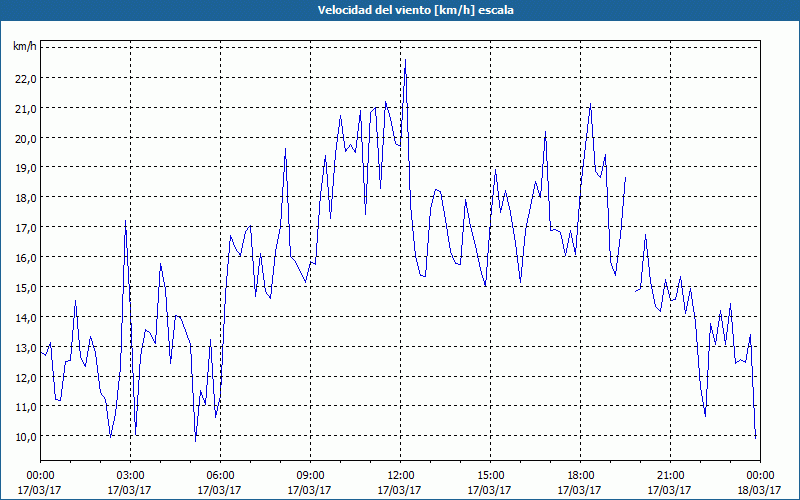800x500 pixels.
Task: Click the '17,0' y-axis label
Action: click(x=25, y=228)
